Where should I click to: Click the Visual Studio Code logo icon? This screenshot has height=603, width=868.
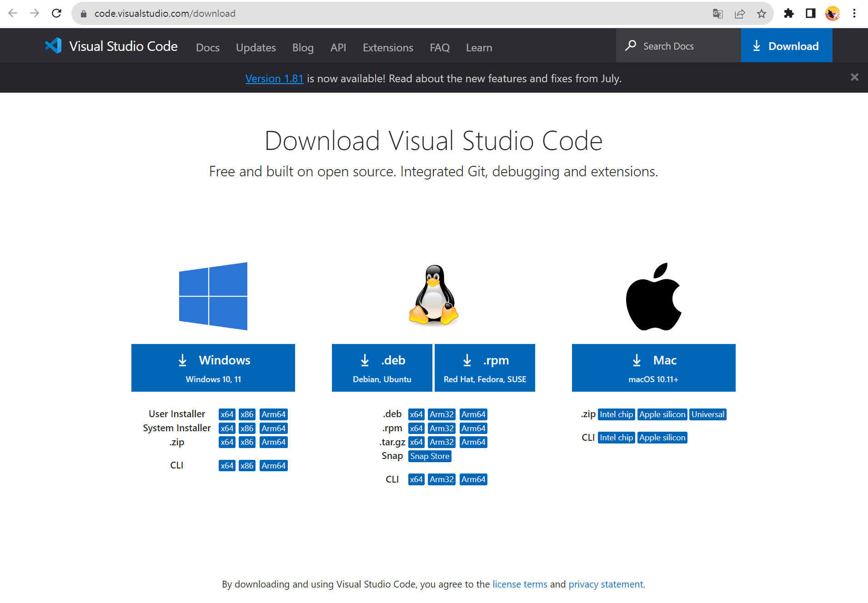click(53, 45)
